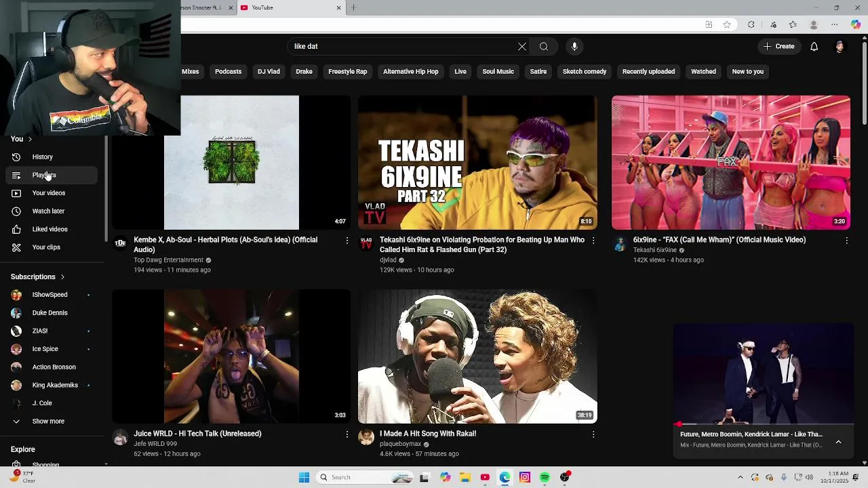Open Liked videos
This screenshot has height=488, width=868.
pyautogui.click(x=52, y=229)
